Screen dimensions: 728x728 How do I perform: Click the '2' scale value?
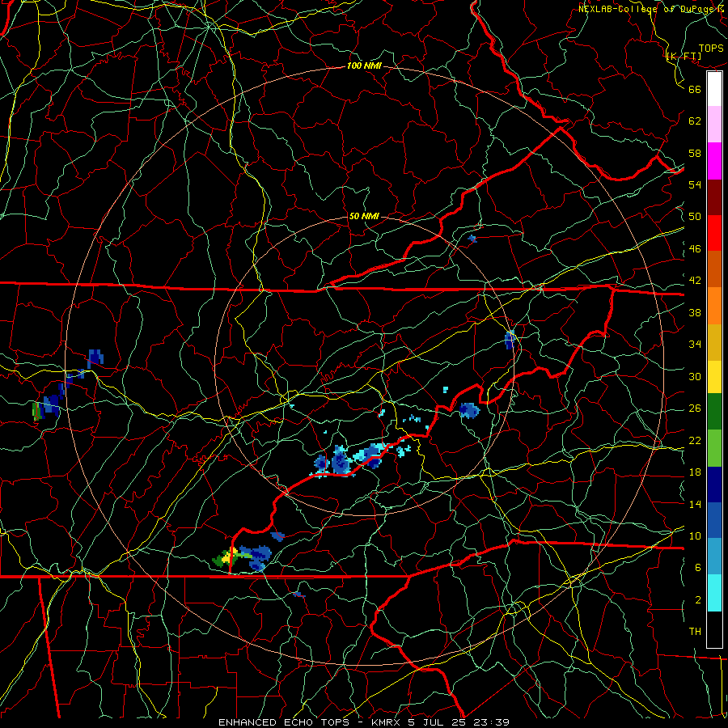698,600
